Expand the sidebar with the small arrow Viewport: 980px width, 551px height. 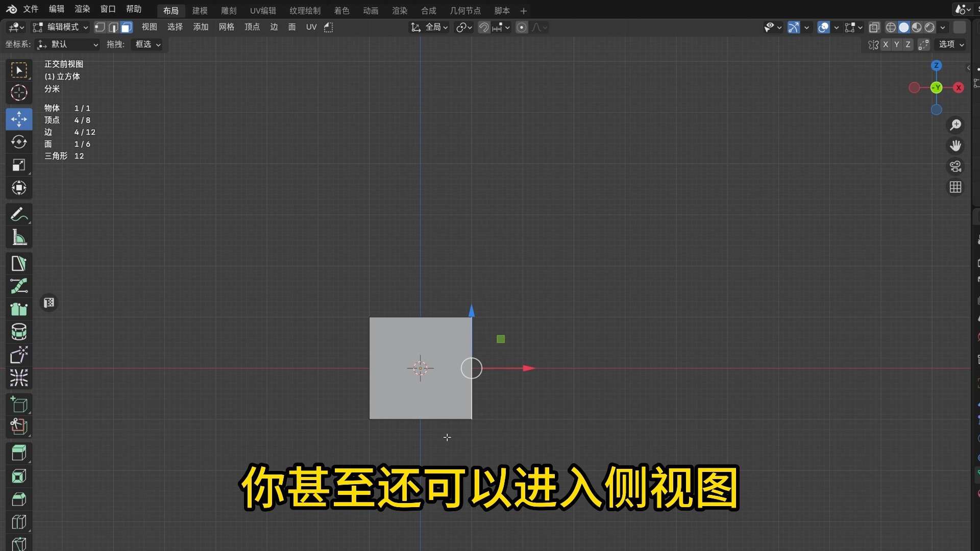click(x=968, y=67)
